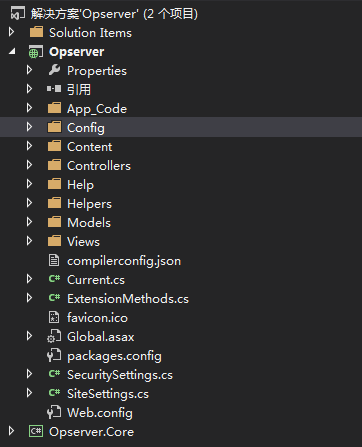Click the Opserver web project icon
The height and width of the screenshot is (447, 362).
[36, 52]
